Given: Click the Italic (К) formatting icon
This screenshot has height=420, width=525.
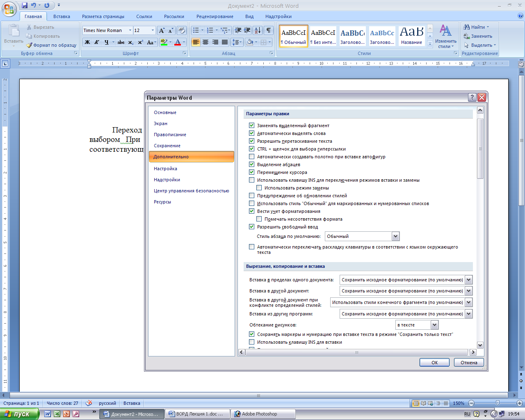Looking at the screenshot, I should tap(97, 42).
